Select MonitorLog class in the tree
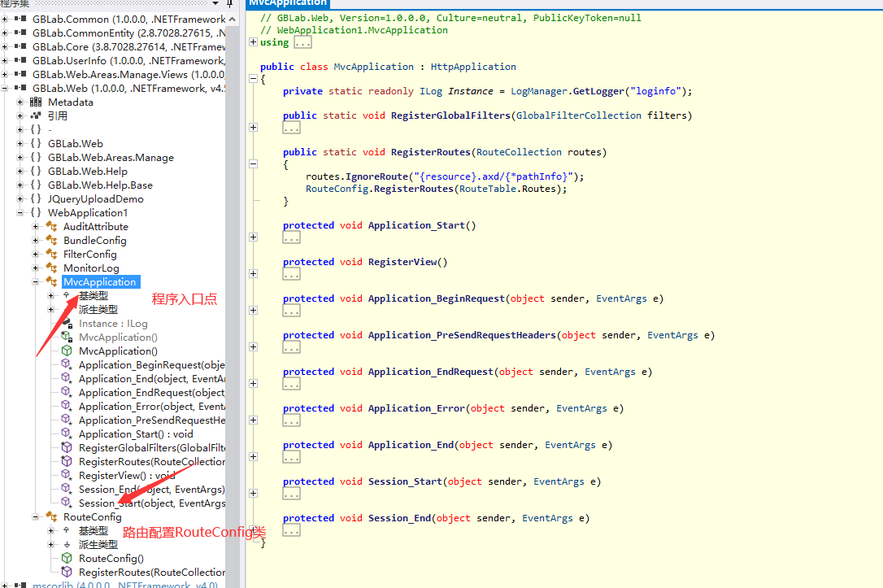Screen dimensions: 883x588 [x=91, y=268]
